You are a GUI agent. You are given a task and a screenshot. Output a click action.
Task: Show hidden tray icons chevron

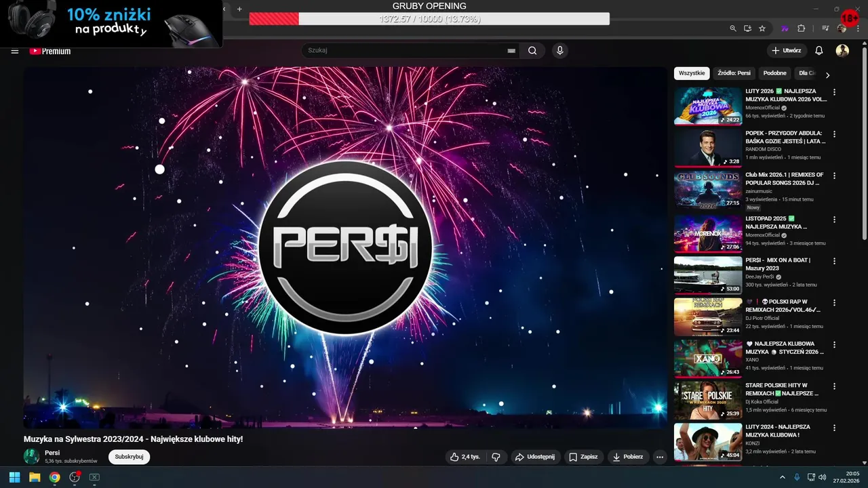coord(783,477)
